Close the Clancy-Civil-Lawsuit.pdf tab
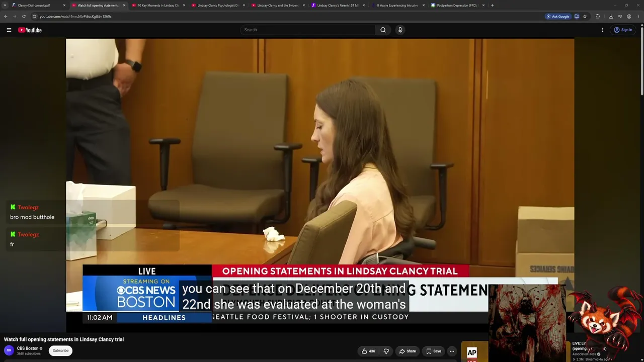This screenshot has width=644, height=362. pos(64,6)
